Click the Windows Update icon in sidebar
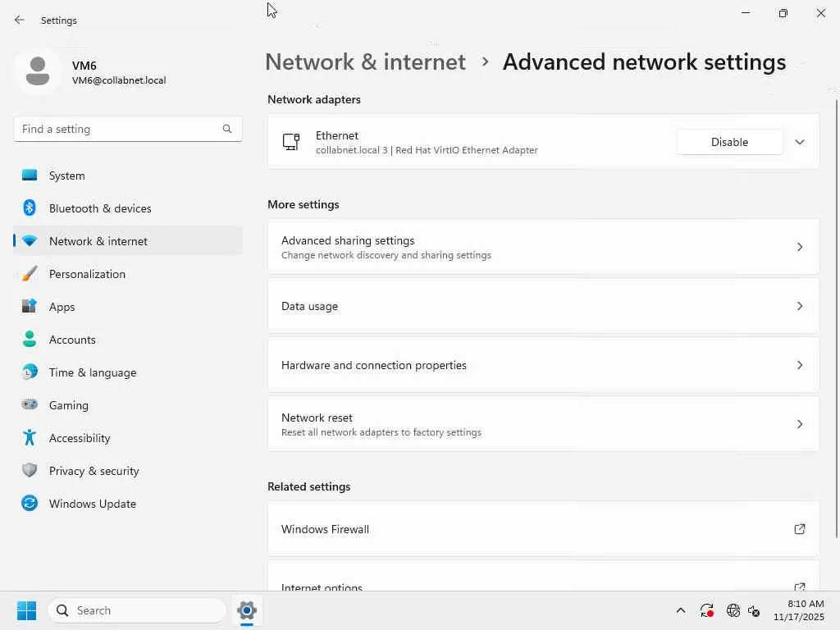 click(30, 504)
